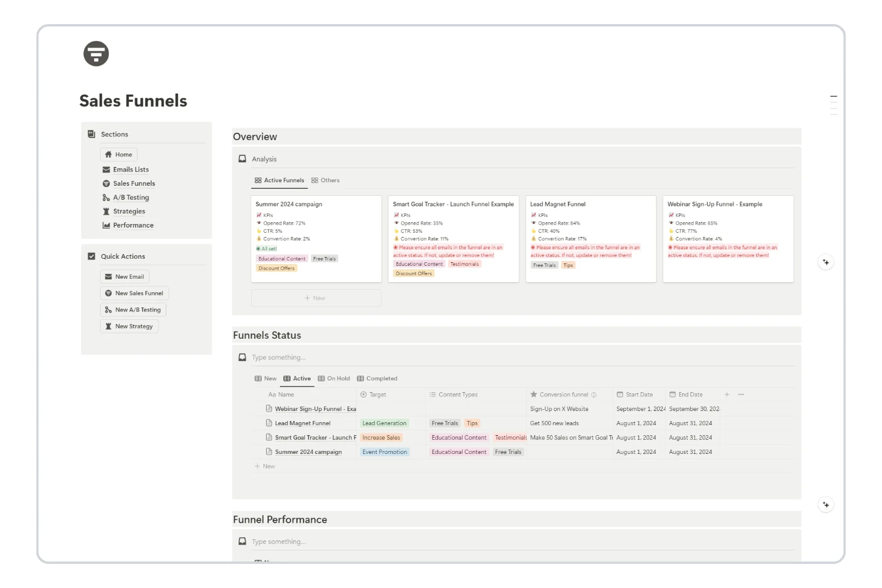Click the chess rook icon beside Strategies

107,211
